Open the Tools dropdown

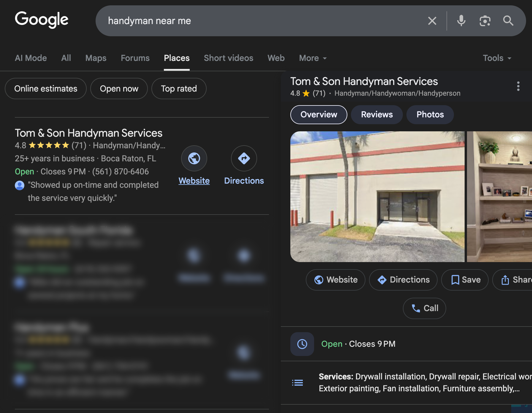497,58
